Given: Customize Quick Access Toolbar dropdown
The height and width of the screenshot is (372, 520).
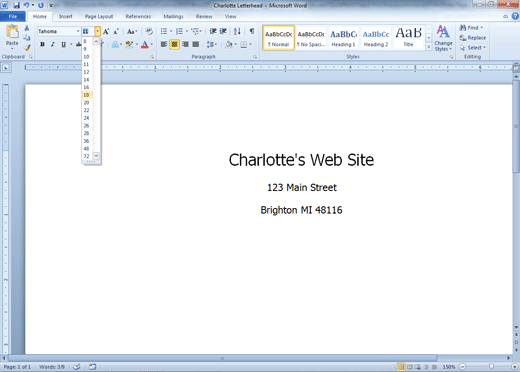Looking at the screenshot, I should click(51, 5).
